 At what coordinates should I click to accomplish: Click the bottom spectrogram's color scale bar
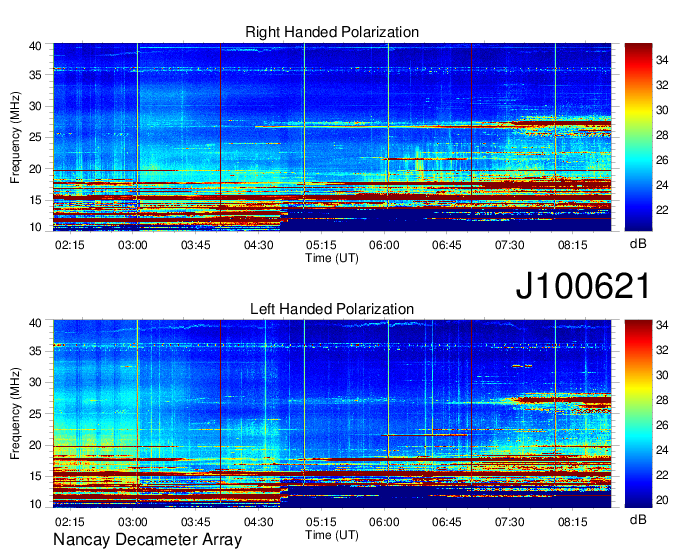point(638,413)
